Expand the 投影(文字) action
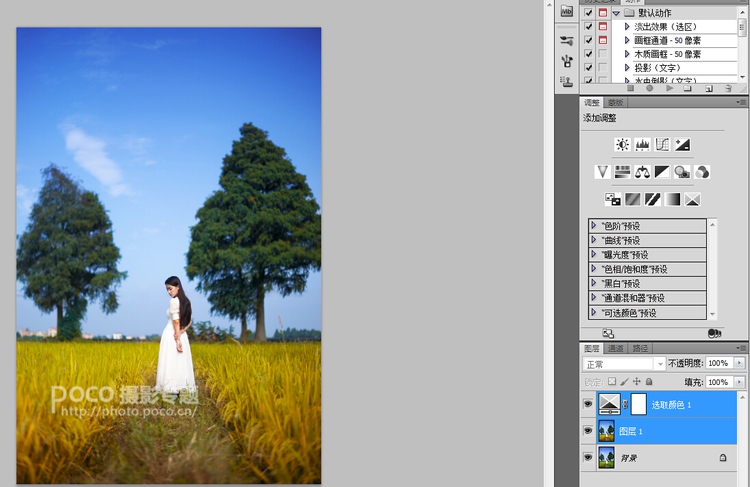Viewport: 750px width, 487px height. tap(627, 67)
